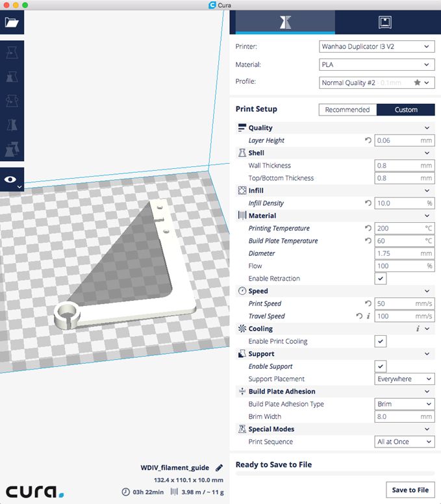The width and height of the screenshot is (441, 504).
Task: Click the star icon in Profile field
Action: pos(417,82)
